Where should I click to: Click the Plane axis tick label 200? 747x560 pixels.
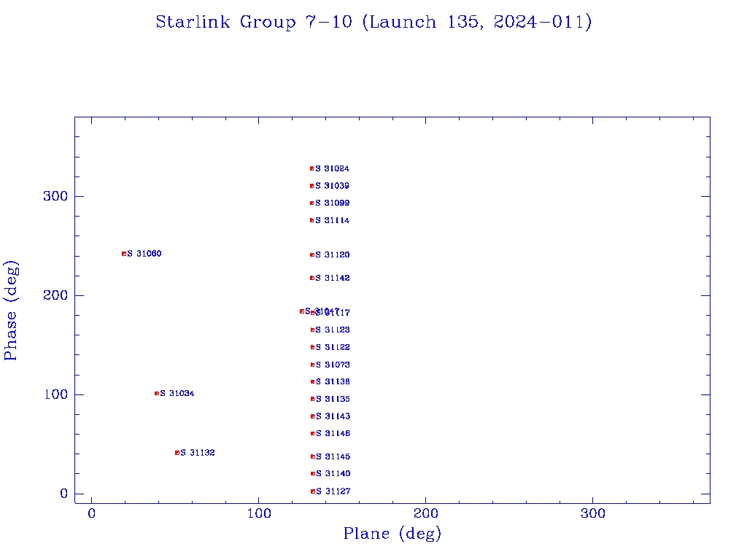pos(425,514)
